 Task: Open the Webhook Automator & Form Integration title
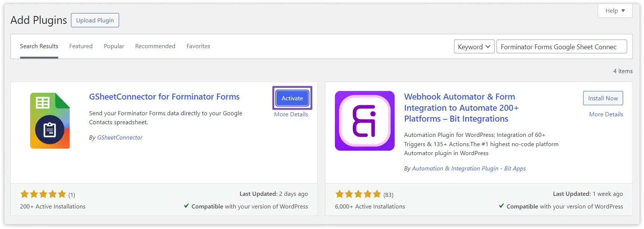[x=461, y=108]
